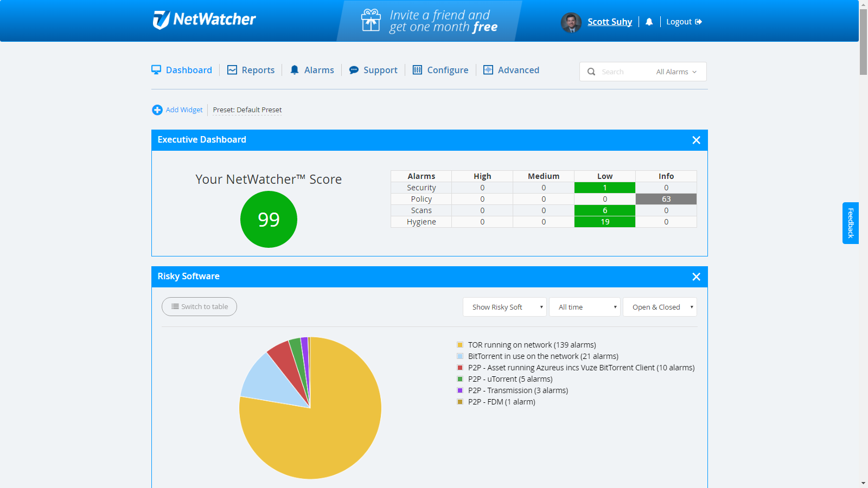Select the Alarms bell icon
The height and width of the screenshot is (488, 868).
(295, 69)
